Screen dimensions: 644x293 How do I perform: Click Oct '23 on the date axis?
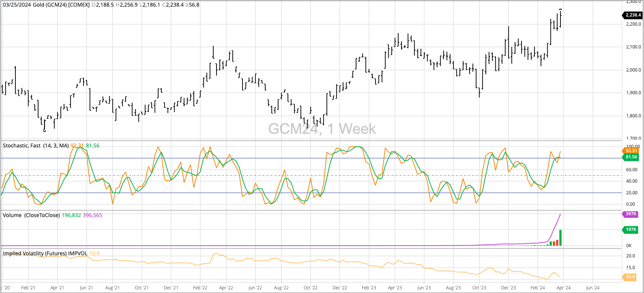pos(479,288)
